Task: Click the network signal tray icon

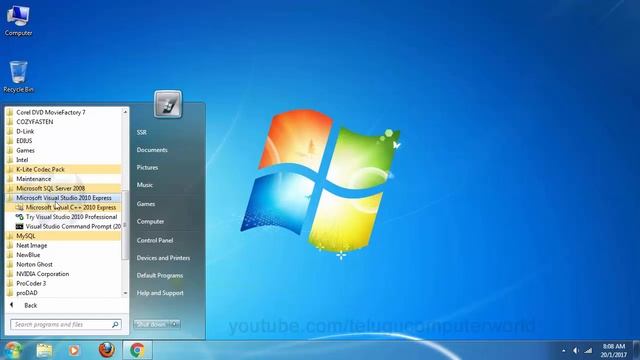Action: pos(588,351)
